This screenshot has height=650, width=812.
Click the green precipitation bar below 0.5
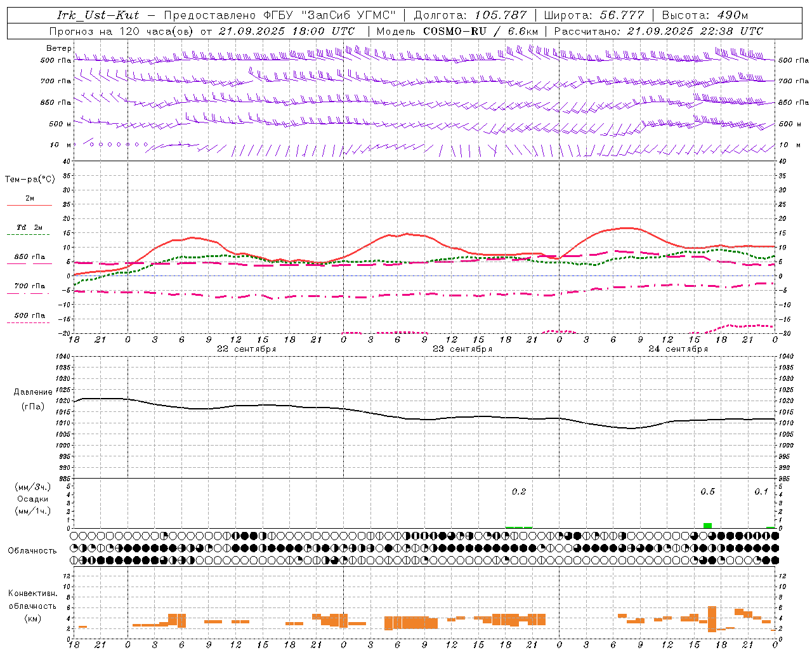point(707,526)
